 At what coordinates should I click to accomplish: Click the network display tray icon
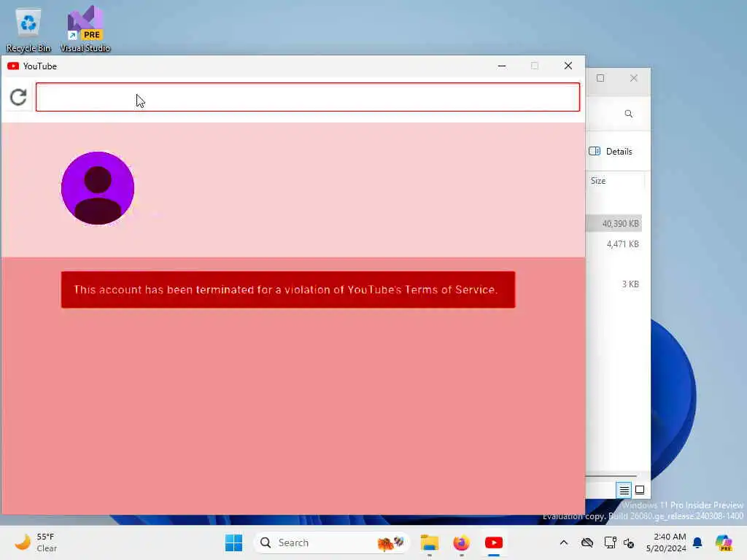[611, 542]
